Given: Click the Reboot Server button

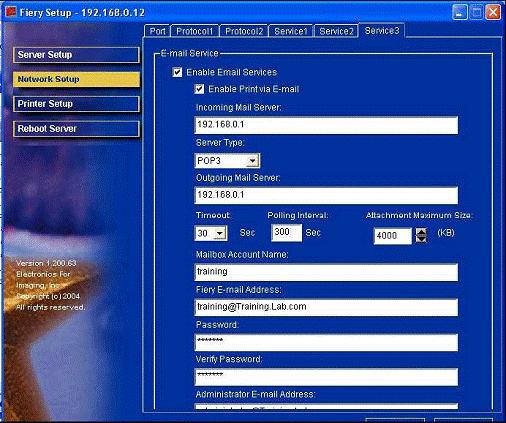Looking at the screenshot, I should point(76,129).
